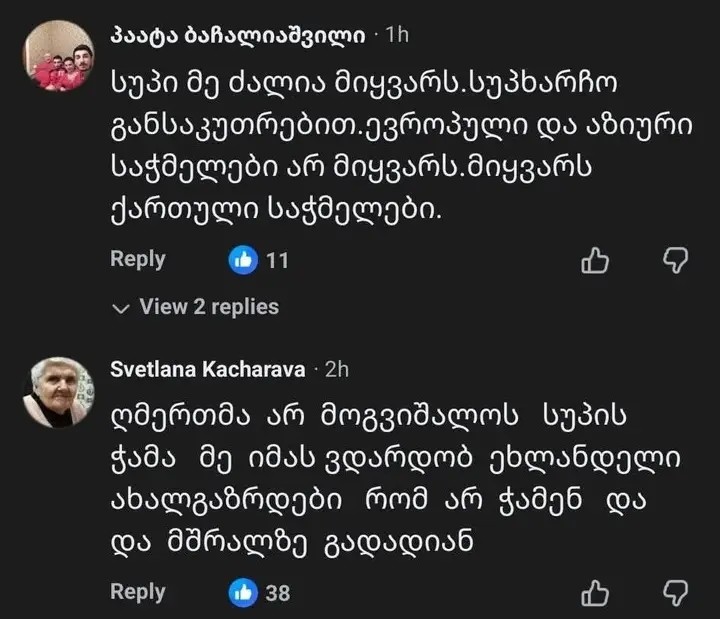Click the blue like badge beside 11
The height and width of the screenshot is (619, 720).
point(243,261)
